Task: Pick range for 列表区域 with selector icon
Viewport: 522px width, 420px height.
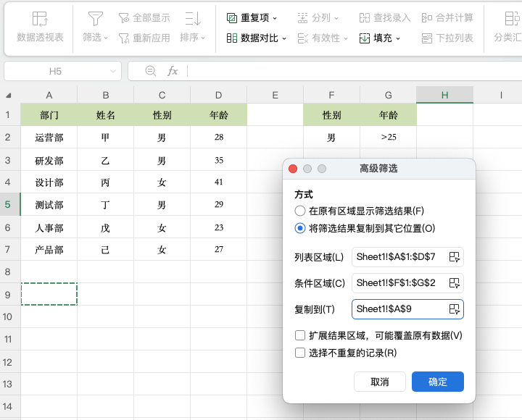Action: [454, 257]
